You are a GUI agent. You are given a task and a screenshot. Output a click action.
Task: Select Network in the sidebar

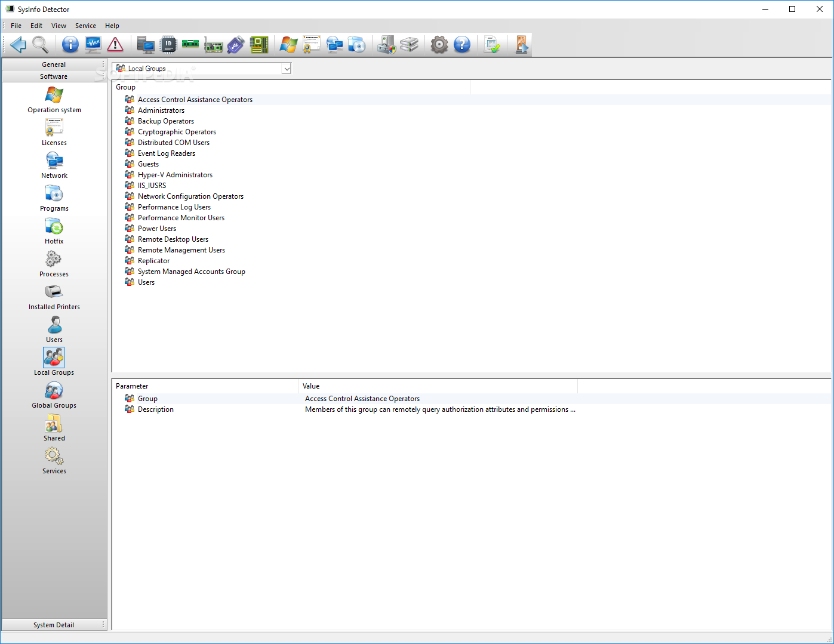[54, 165]
